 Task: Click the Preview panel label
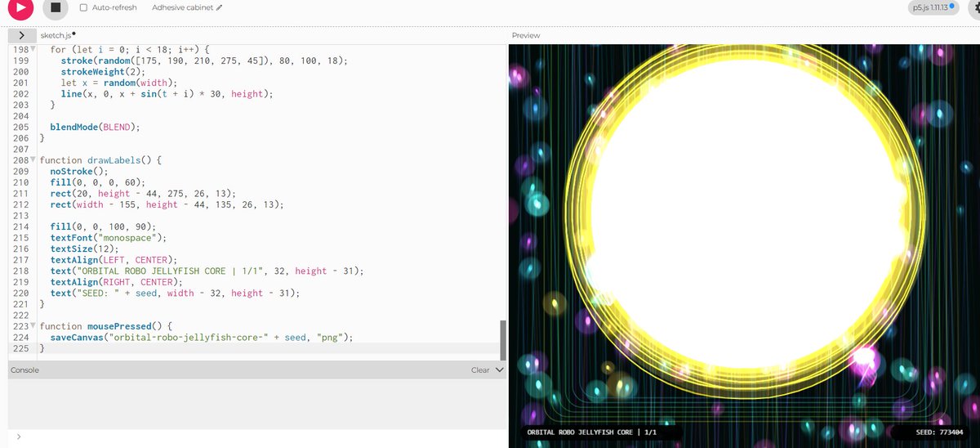[x=525, y=35]
